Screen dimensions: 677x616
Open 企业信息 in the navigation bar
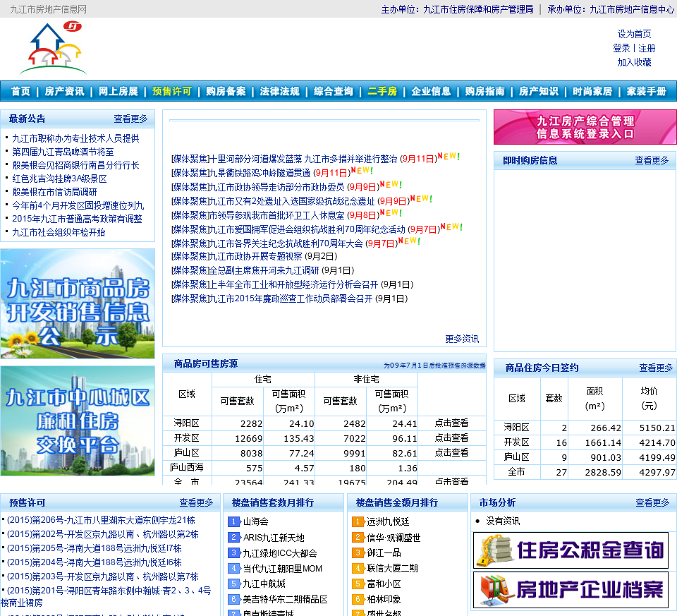(x=431, y=91)
